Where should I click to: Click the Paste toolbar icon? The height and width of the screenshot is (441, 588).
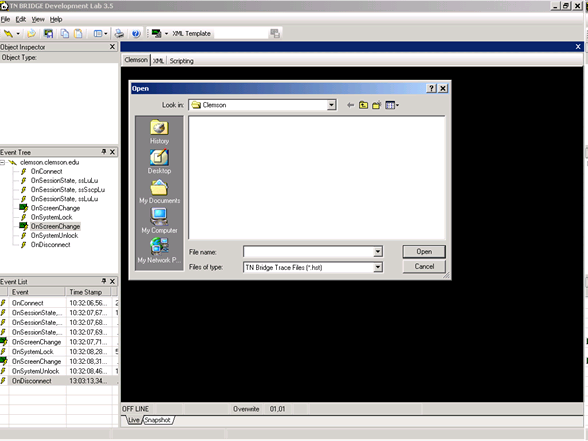(78, 34)
